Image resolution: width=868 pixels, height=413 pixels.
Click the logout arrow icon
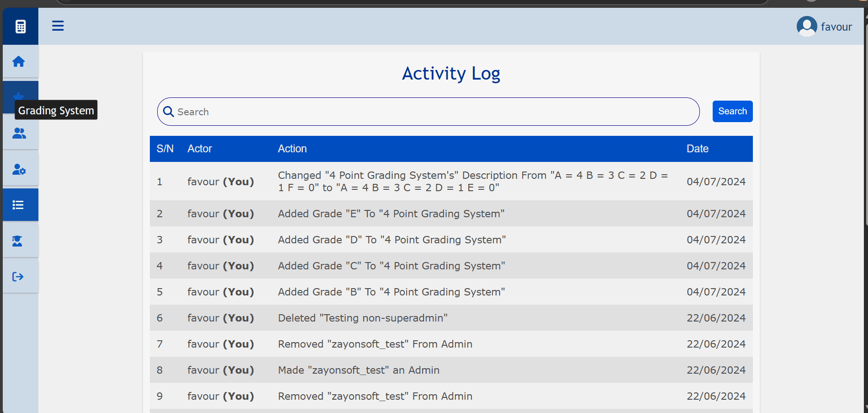pyautogui.click(x=18, y=277)
